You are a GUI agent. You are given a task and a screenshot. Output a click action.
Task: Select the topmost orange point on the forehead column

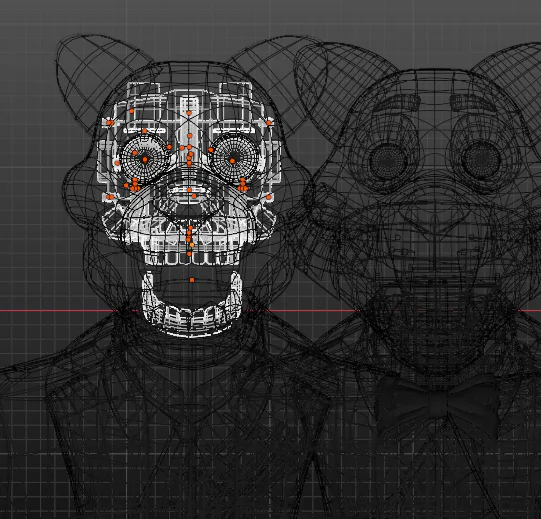189,113
